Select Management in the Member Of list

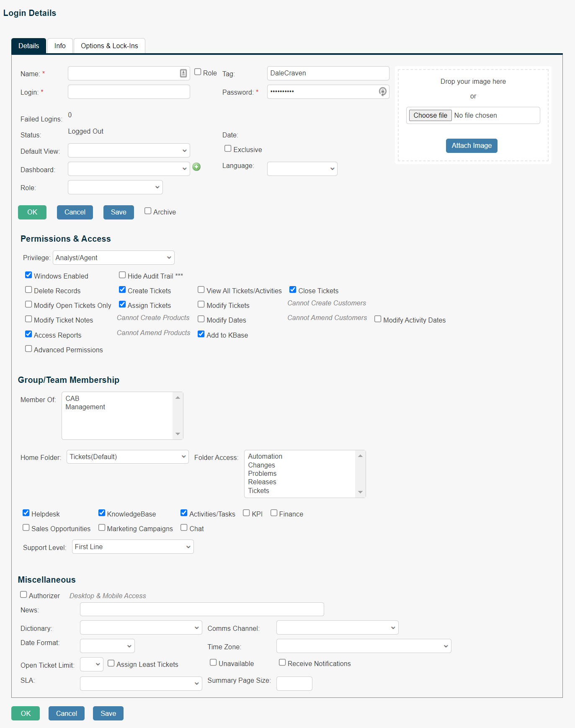pos(85,407)
